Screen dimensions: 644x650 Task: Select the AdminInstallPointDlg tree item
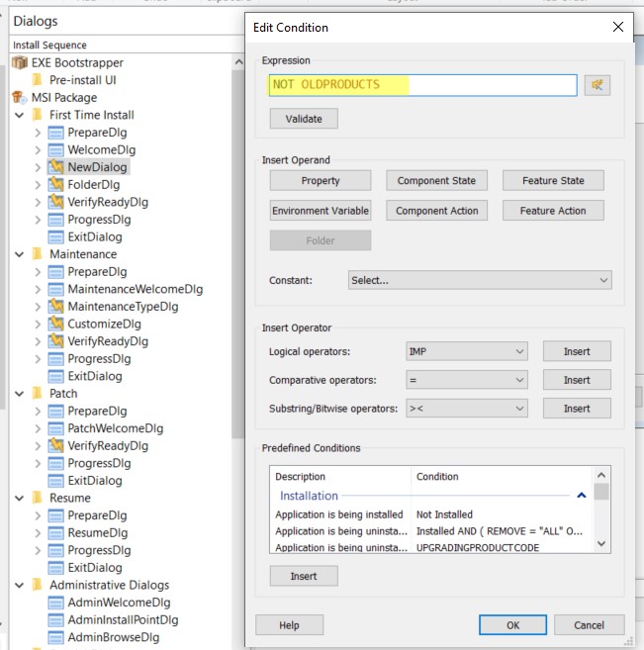coord(123,619)
